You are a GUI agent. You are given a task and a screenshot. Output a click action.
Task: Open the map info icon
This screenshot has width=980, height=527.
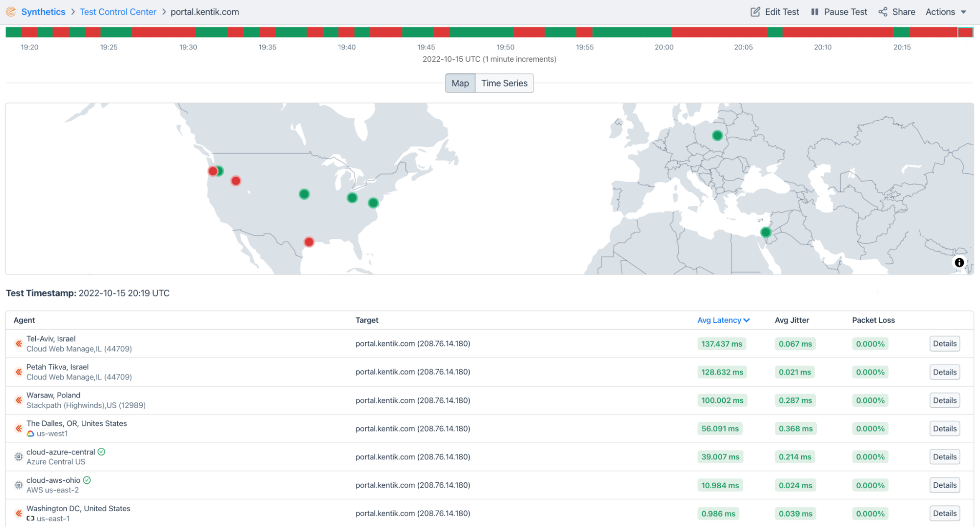pyautogui.click(x=959, y=263)
